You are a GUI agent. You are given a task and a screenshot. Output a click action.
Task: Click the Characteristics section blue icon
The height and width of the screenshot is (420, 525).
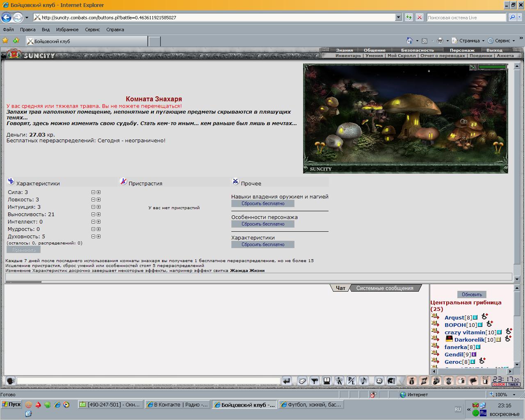pos(11,181)
